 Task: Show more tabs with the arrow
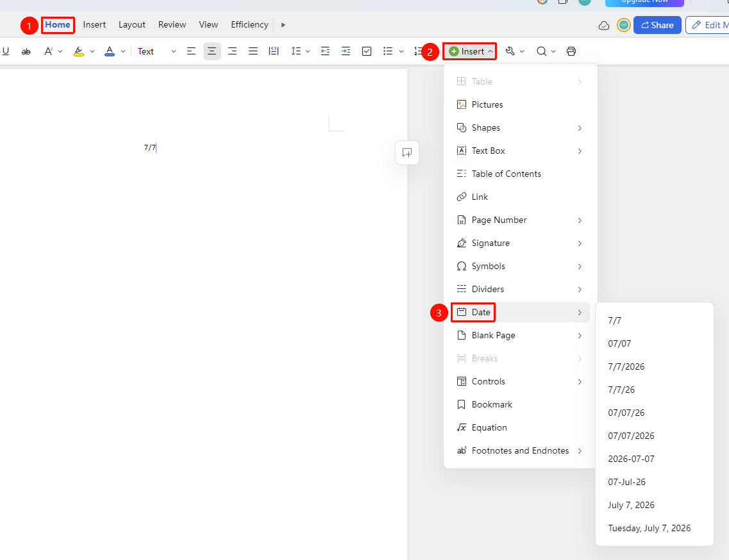coord(283,25)
